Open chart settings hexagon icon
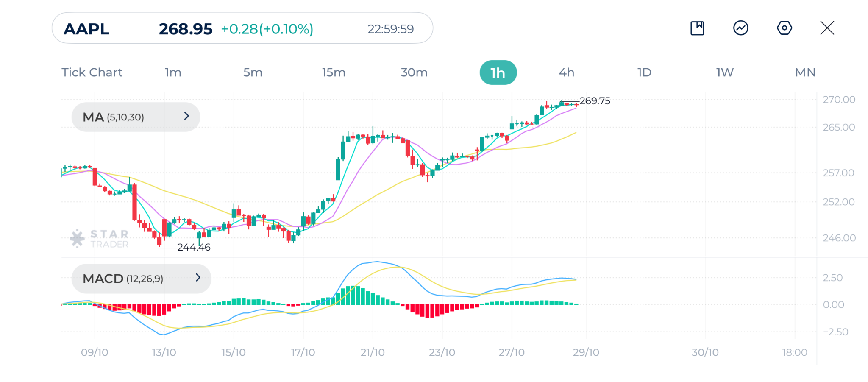 pyautogui.click(x=784, y=28)
